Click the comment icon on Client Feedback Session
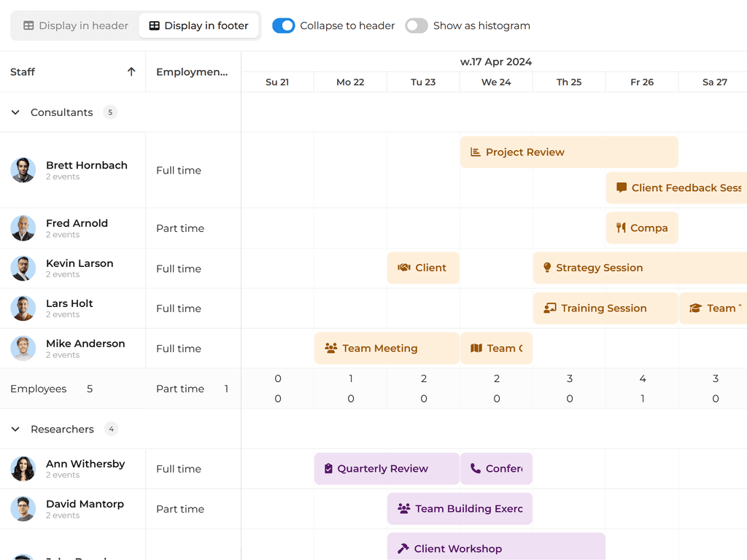 click(x=622, y=188)
